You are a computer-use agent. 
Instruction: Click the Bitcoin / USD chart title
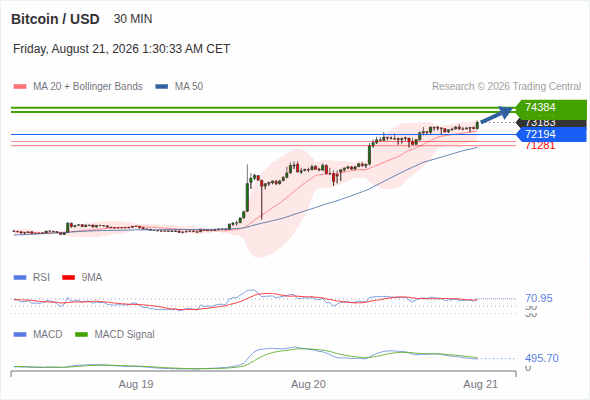pyautogui.click(x=55, y=19)
